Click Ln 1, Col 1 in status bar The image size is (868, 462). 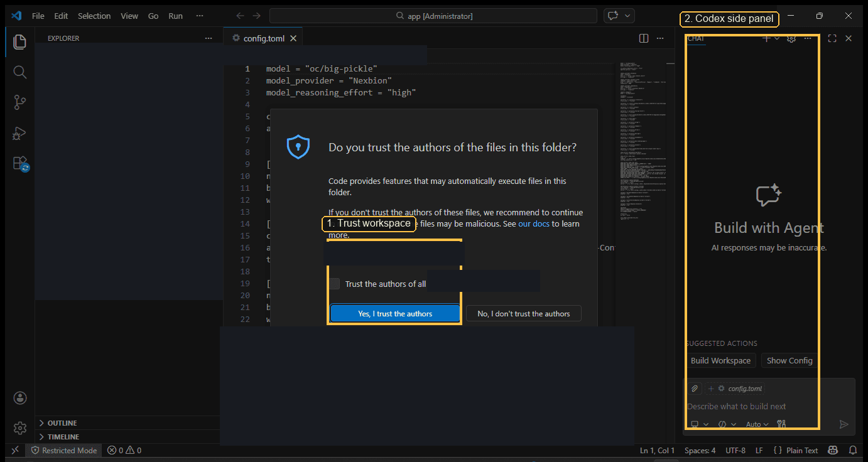658,450
